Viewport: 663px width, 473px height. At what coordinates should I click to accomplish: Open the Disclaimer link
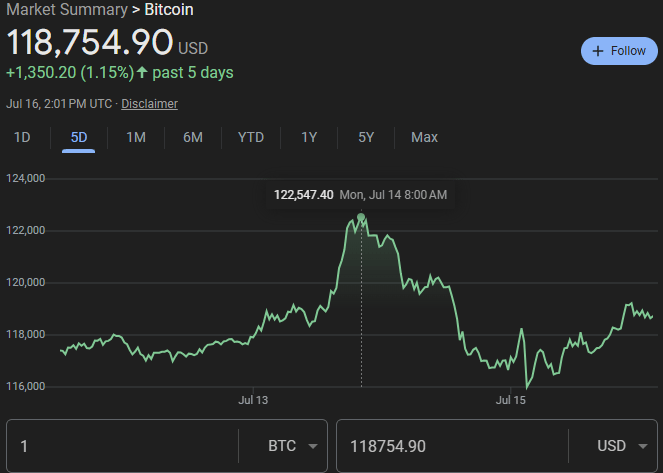click(x=149, y=104)
